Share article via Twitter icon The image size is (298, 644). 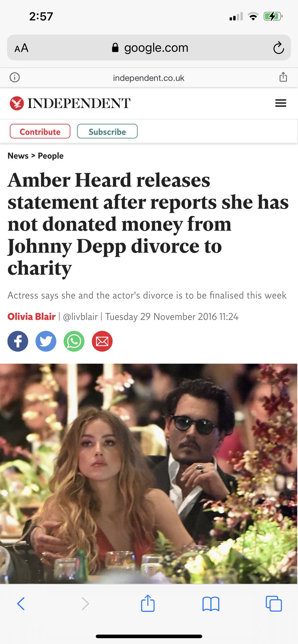[46, 341]
